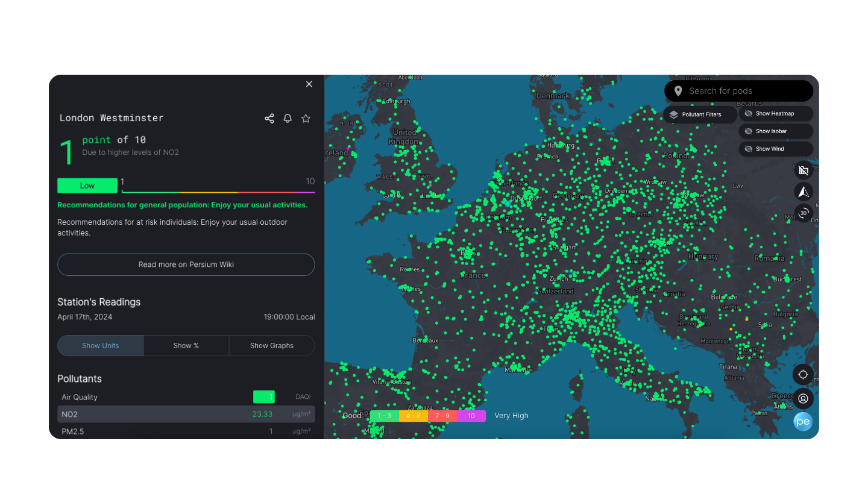Image resolution: width=868 pixels, height=488 pixels.
Task: Click the Persium 'pe' logo button
Action: (803, 422)
